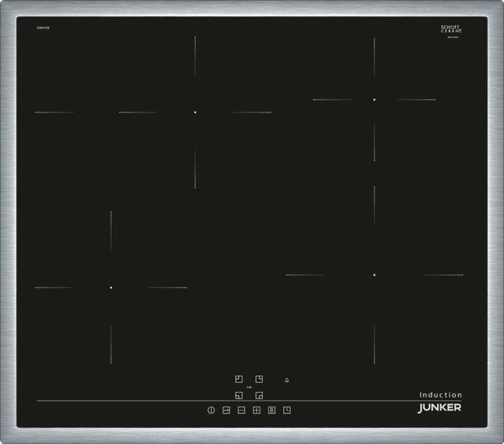504x444 pixels.
Task: Click the JUNKER brand logo
Action: [x=440, y=408]
